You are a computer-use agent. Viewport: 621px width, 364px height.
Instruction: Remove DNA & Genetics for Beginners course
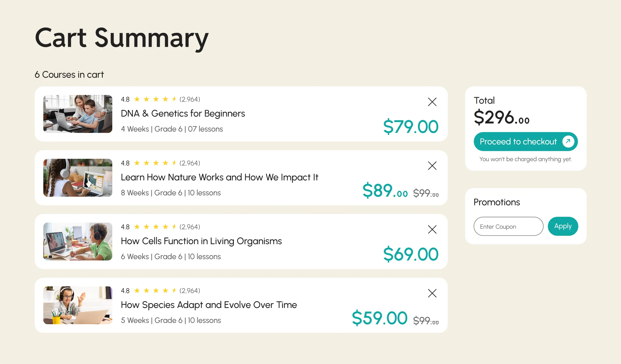(x=432, y=102)
